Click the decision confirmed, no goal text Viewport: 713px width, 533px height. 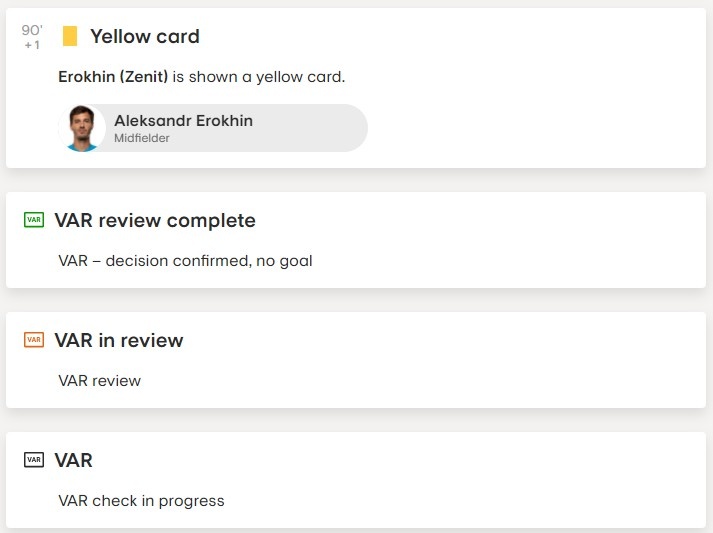209,261
